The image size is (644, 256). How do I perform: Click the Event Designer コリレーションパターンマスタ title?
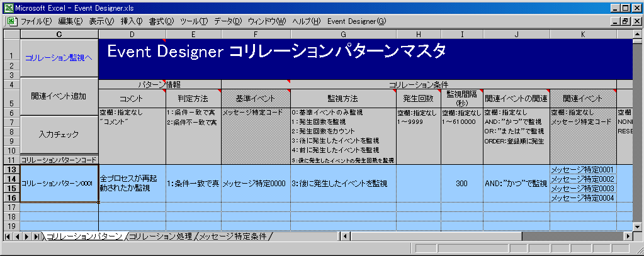[276, 52]
